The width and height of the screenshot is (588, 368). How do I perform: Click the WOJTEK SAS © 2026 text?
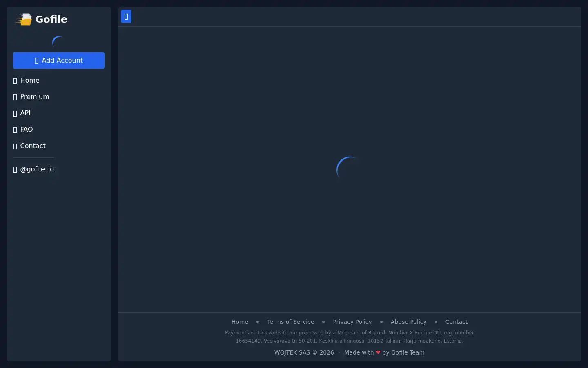coord(304,352)
